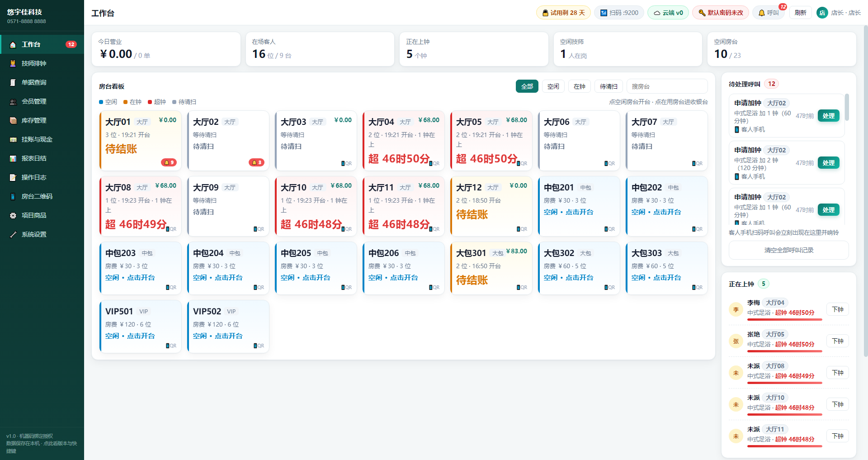The height and width of the screenshot is (460, 868).
Task: Go to 会员管理 in the sidebar
Action: click(42, 101)
